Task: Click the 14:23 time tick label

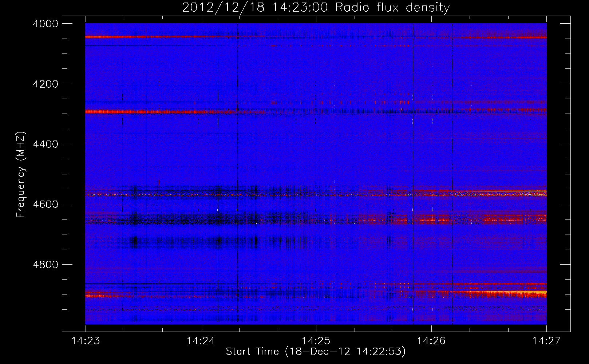Action: 86,341
